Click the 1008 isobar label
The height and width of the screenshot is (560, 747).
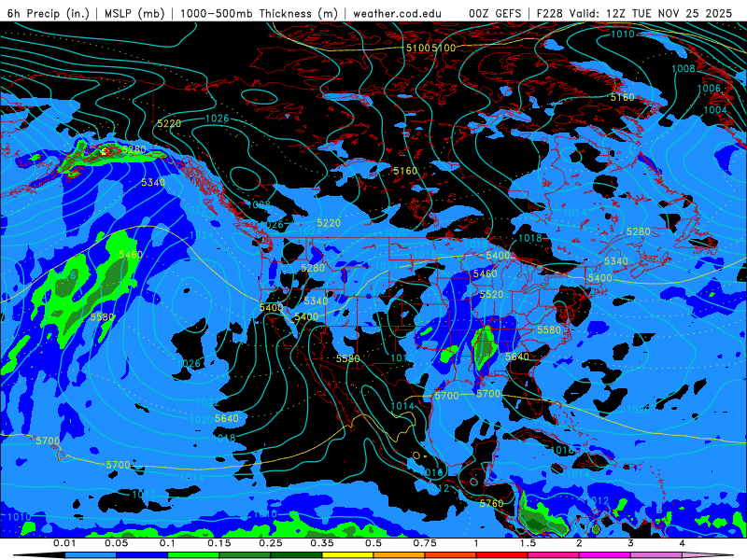684,68
